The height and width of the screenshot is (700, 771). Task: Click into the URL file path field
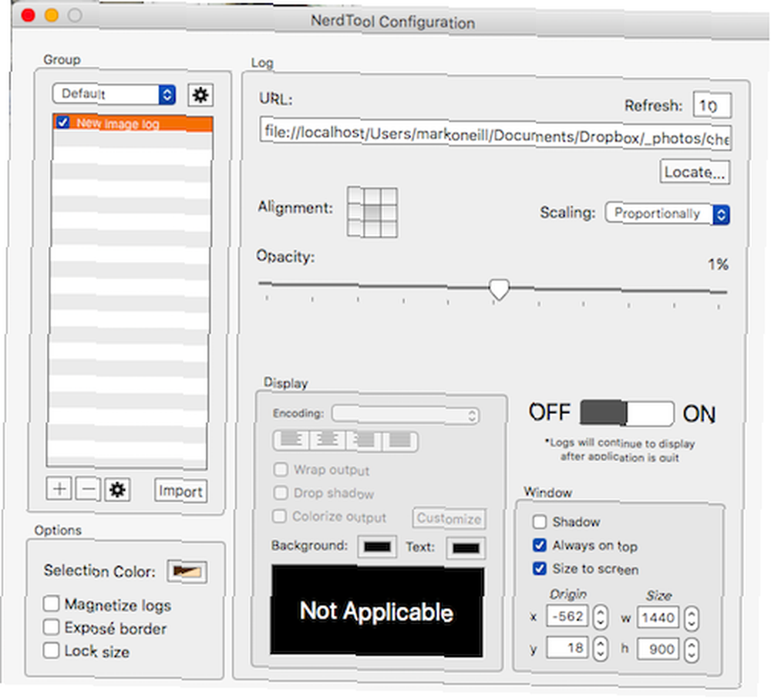495,134
